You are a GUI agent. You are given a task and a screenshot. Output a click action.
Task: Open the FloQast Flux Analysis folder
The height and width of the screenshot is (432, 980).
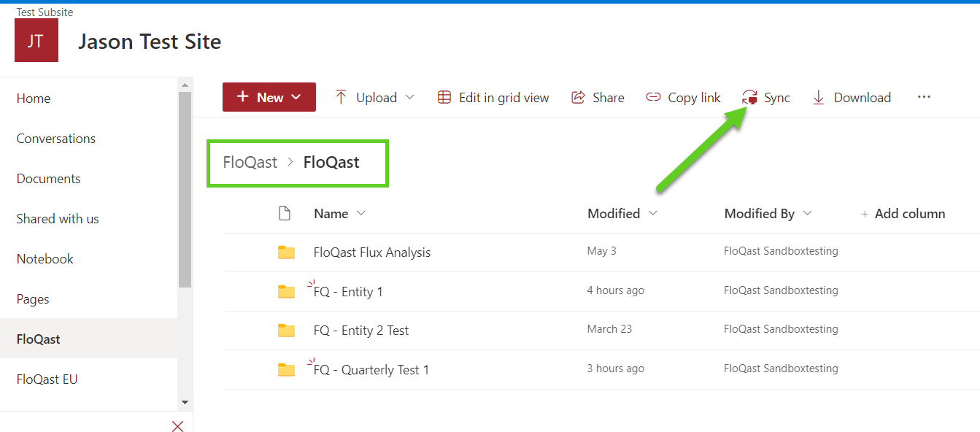372,252
